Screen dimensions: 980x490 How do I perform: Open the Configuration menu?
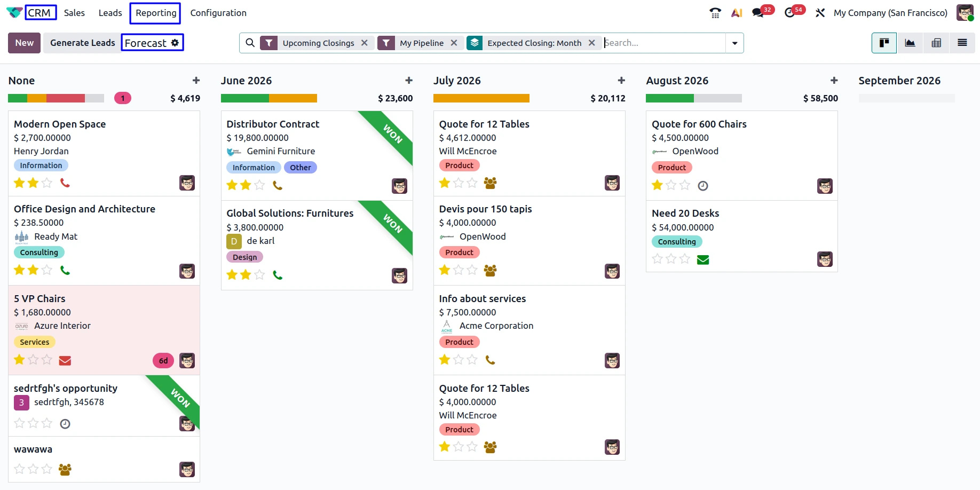[218, 13]
